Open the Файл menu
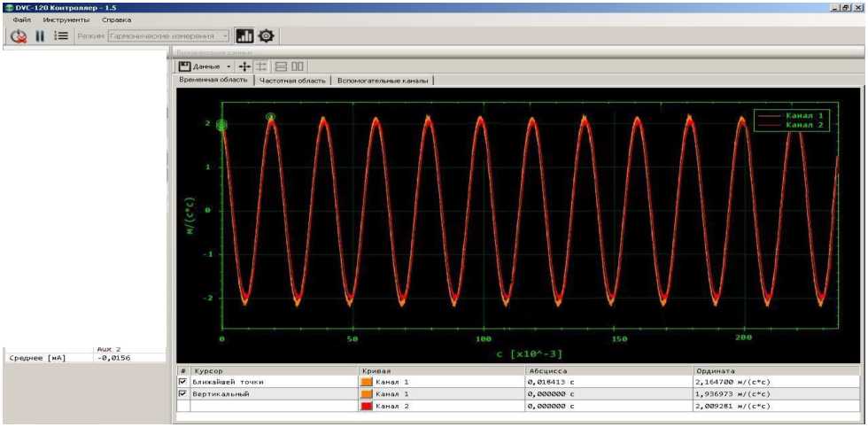Screen dimensions: 868x427 22,20
